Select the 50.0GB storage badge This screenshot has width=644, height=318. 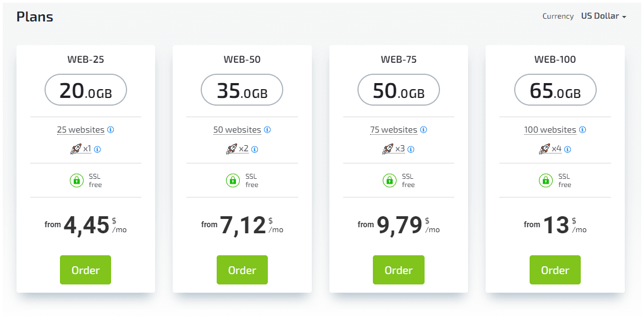point(399,90)
